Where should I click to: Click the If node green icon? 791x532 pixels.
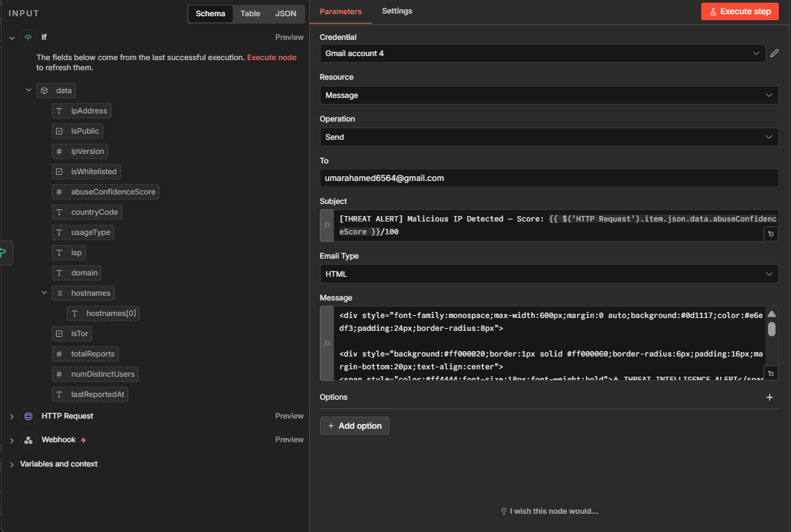(x=28, y=38)
